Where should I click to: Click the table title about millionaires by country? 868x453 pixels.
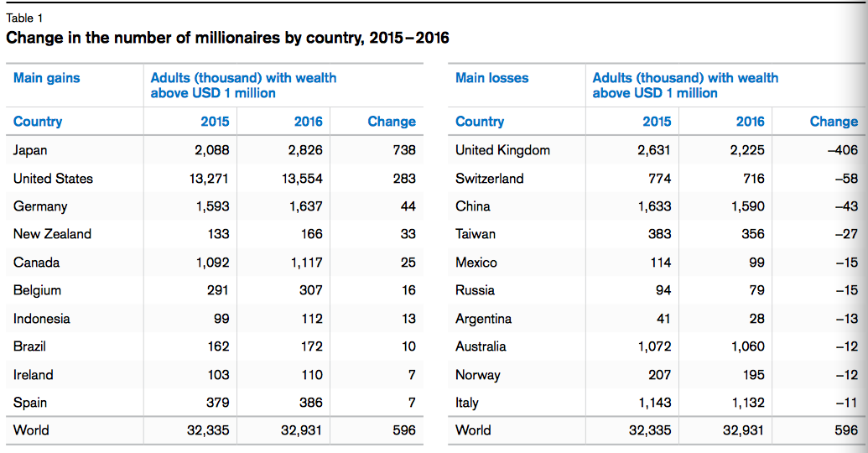coord(227,38)
